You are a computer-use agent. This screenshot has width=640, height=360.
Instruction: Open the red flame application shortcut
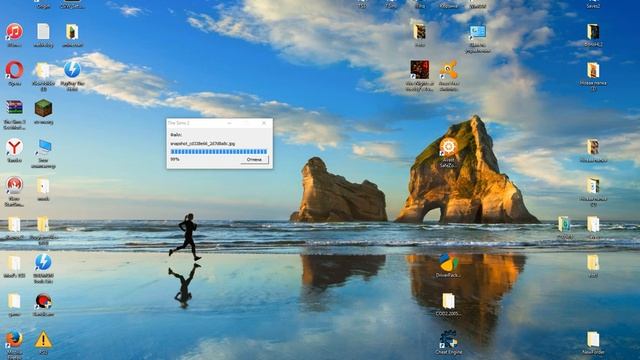pyautogui.click(x=14, y=186)
